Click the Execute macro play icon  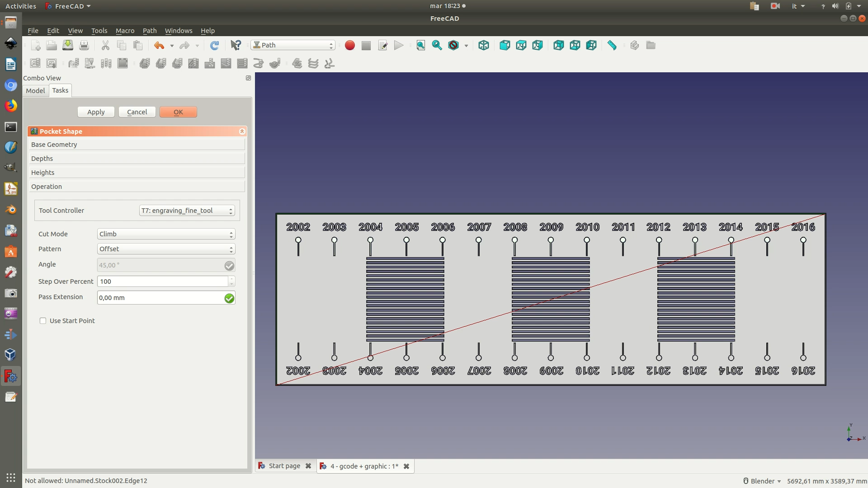[x=398, y=45]
